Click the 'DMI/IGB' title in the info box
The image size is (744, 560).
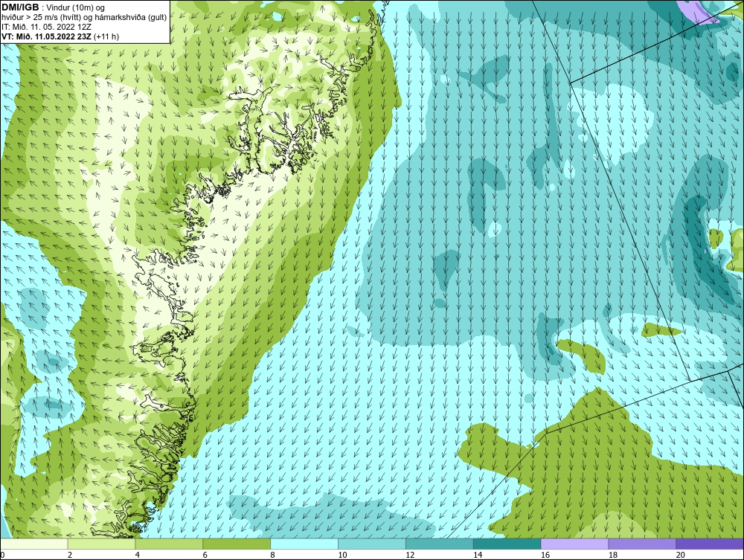(x=20, y=7)
